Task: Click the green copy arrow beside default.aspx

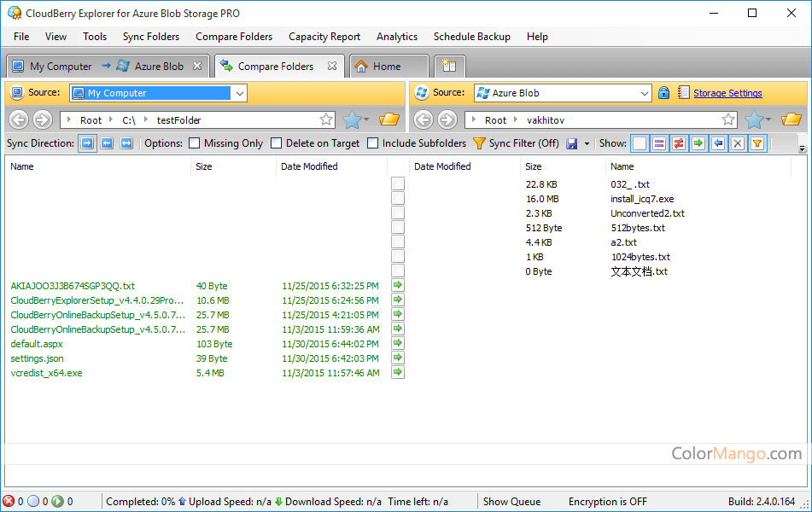Action: point(397,343)
